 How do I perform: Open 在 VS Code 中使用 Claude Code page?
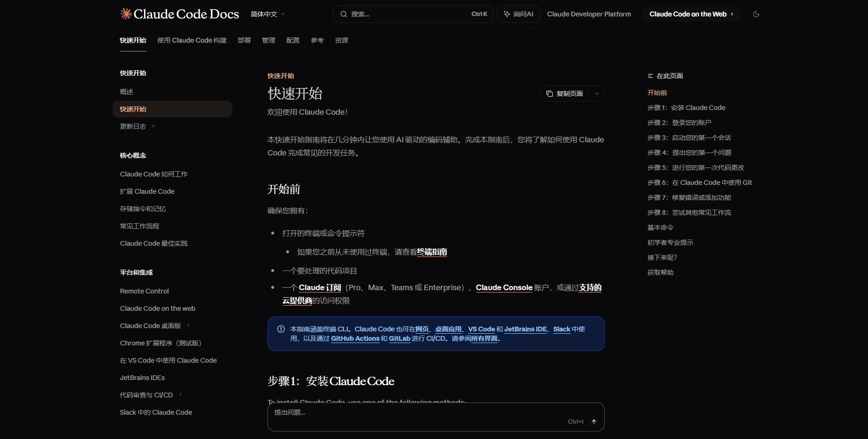tap(173, 360)
